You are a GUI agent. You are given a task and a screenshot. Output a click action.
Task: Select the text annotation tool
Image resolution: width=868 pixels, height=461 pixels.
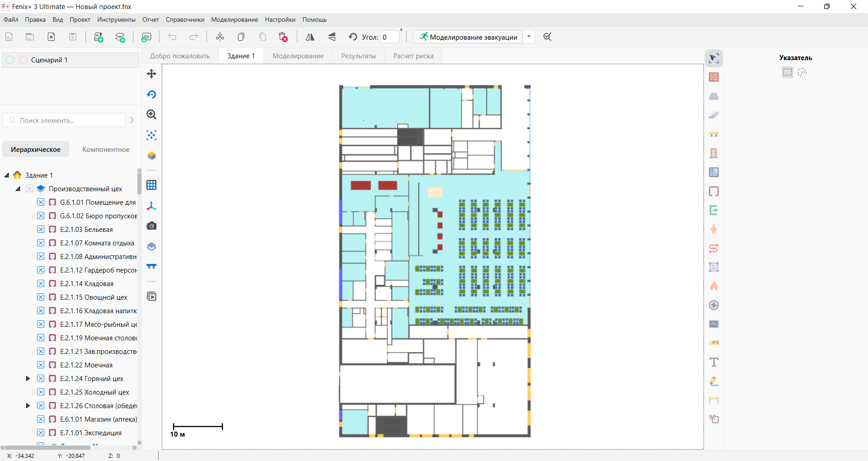714,362
